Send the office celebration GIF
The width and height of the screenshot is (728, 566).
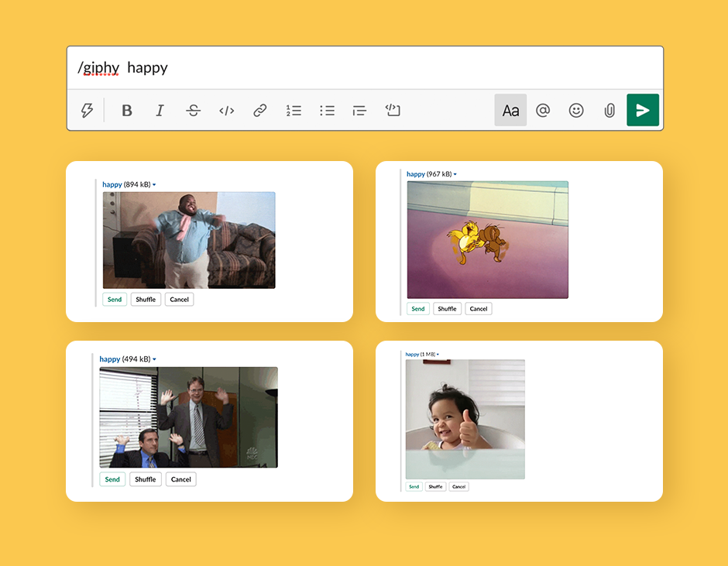(x=112, y=479)
